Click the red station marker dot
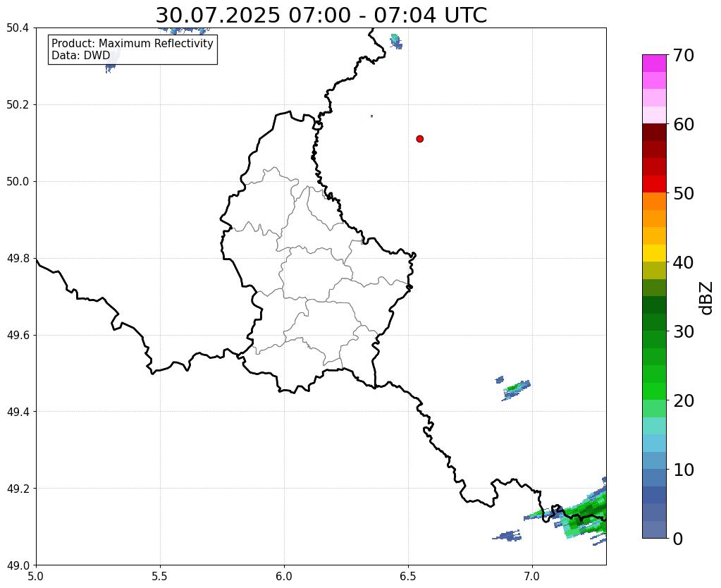 pyautogui.click(x=419, y=139)
